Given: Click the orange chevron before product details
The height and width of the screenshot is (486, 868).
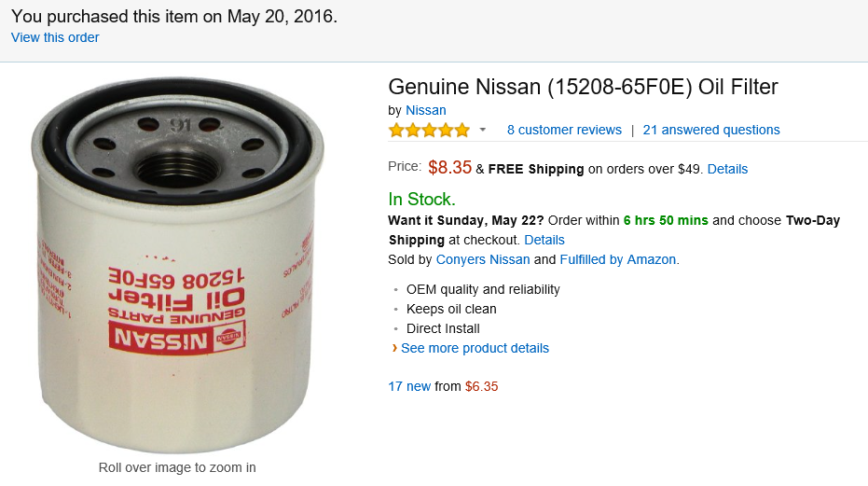Looking at the screenshot, I should [394, 348].
